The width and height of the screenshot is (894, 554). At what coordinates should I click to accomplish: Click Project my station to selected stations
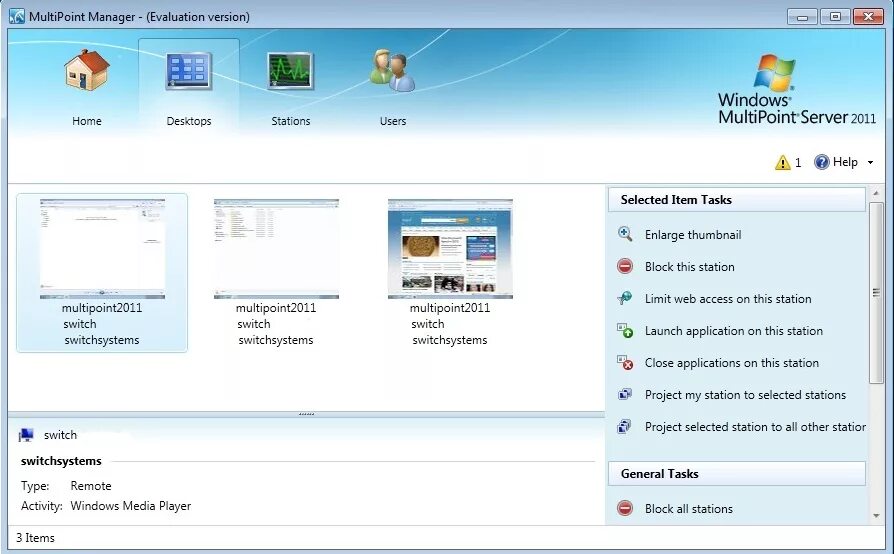coord(745,394)
